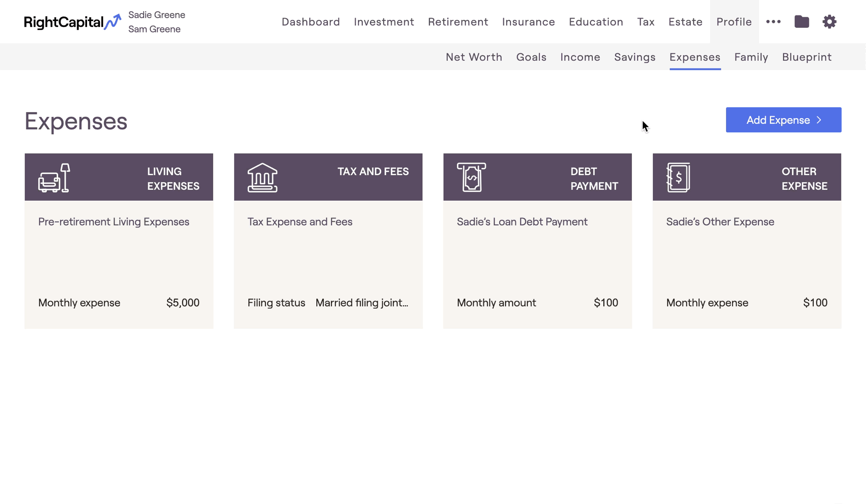Open the more options ellipsis menu
Image resolution: width=866 pixels, height=504 pixels.
tap(773, 22)
